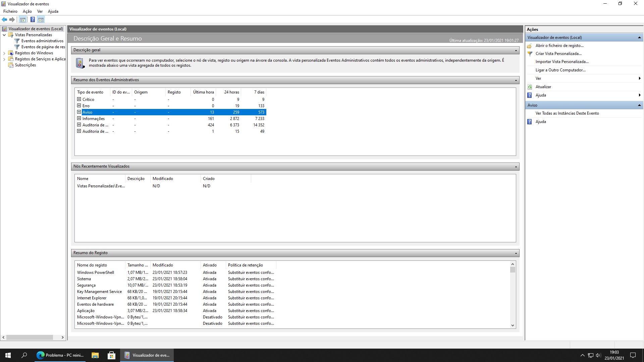Viewport: 644px width, 362px height.
Task: Click the forward arrow toolbar icon
Action: click(x=12, y=19)
